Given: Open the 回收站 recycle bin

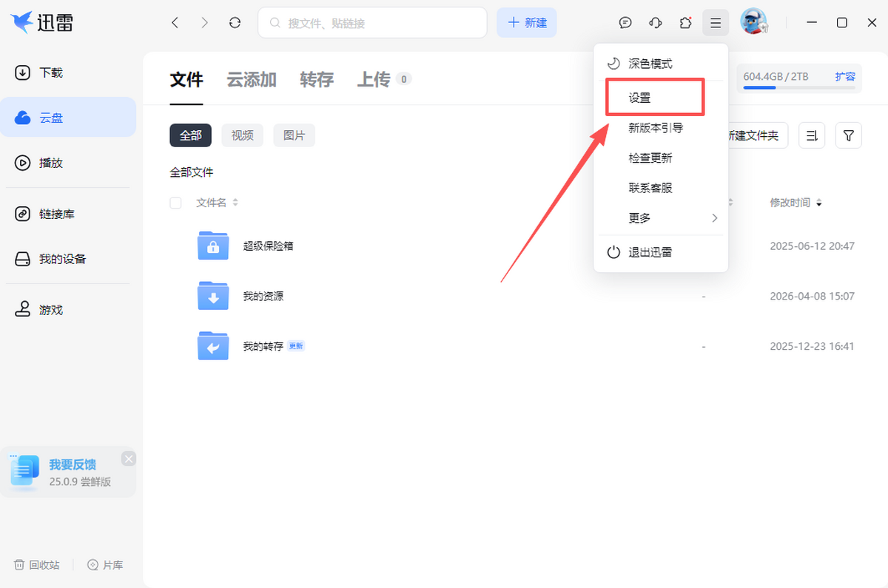Looking at the screenshot, I should click(37, 564).
